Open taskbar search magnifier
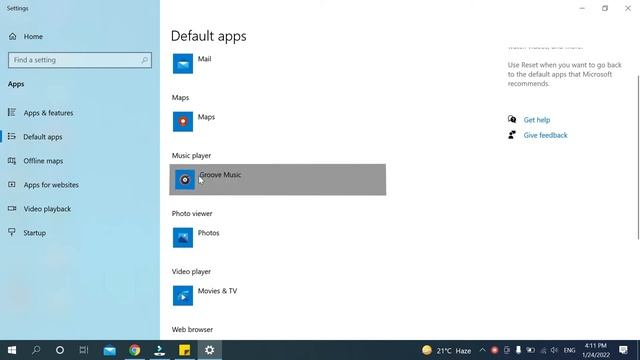Screen dimensions: 640x360 tap(36, 350)
